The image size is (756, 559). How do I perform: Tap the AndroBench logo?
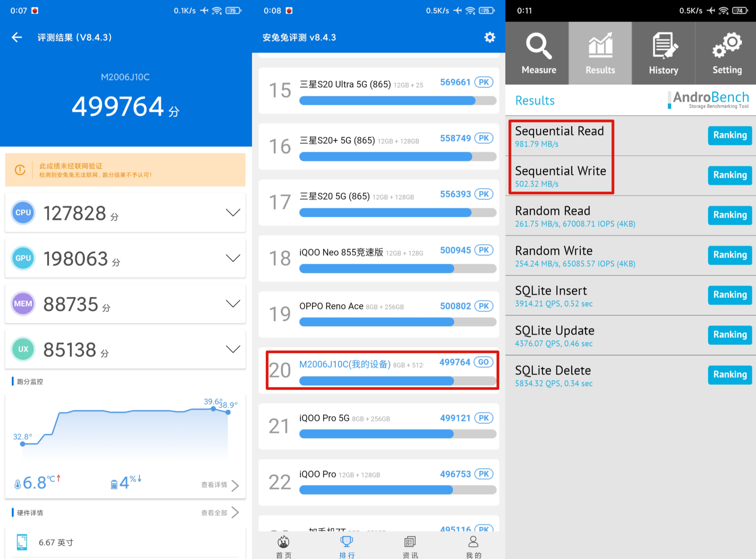[x=709, y=100]
